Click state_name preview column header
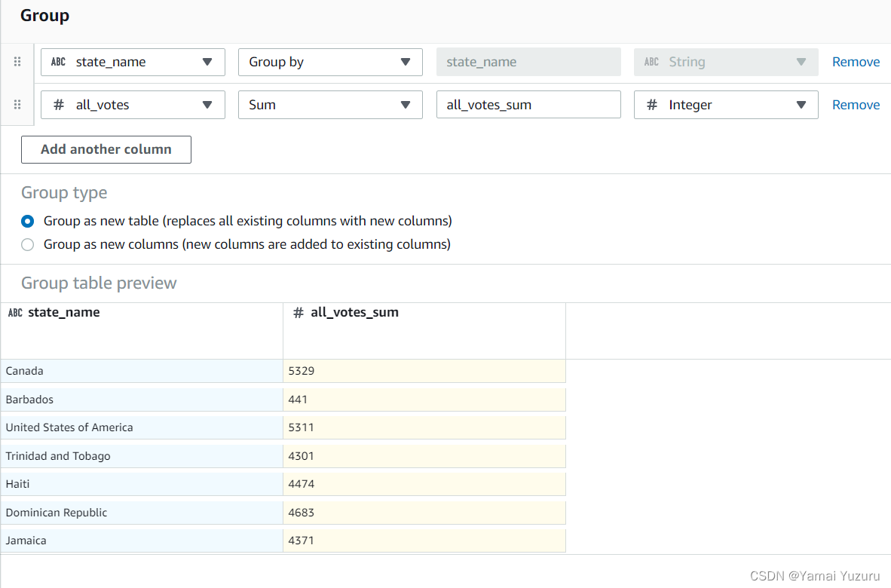This screenshot has height=588, width=891. pos(142,331)
